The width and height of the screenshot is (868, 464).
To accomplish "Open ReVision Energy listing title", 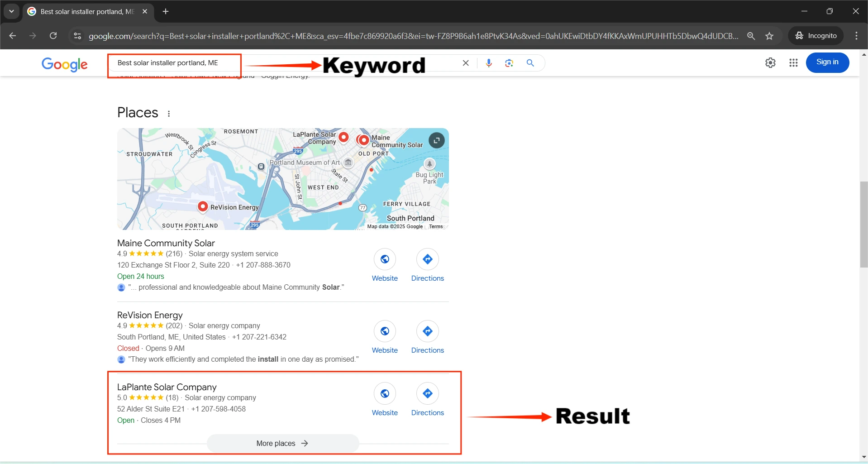I will [x=150, y=315].
